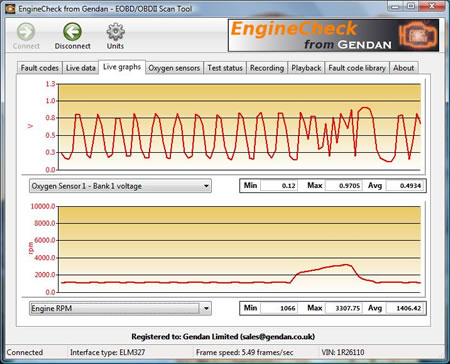The image size is (450, 364).
Task: Click the 'Registered to: Gendan Limited' text
Action: [x=223, y=337]
